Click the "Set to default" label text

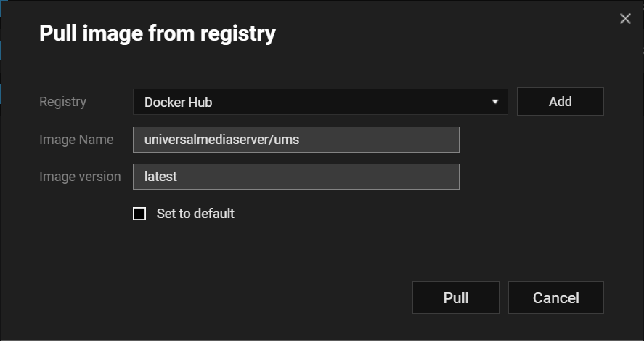coord(195,214)
